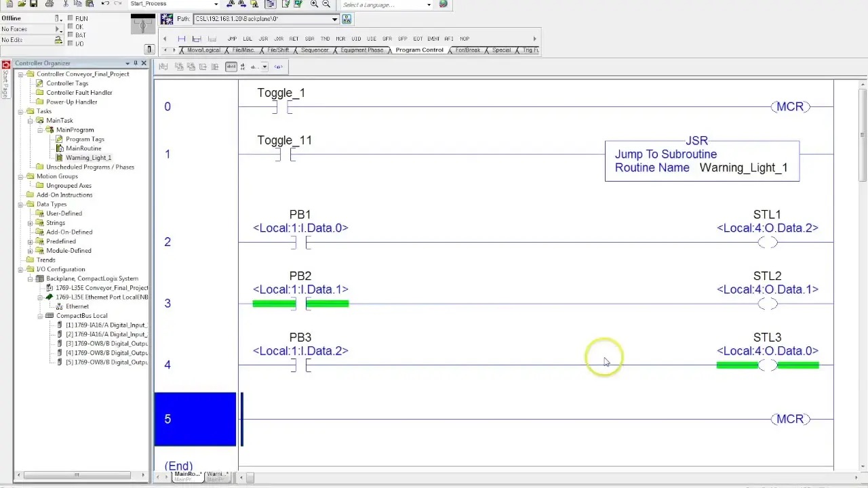Image resolution: width=868 pixels, height=488 pixels.
Task: Open the Start_Process routine dropdown
Action: click(216, 4)
